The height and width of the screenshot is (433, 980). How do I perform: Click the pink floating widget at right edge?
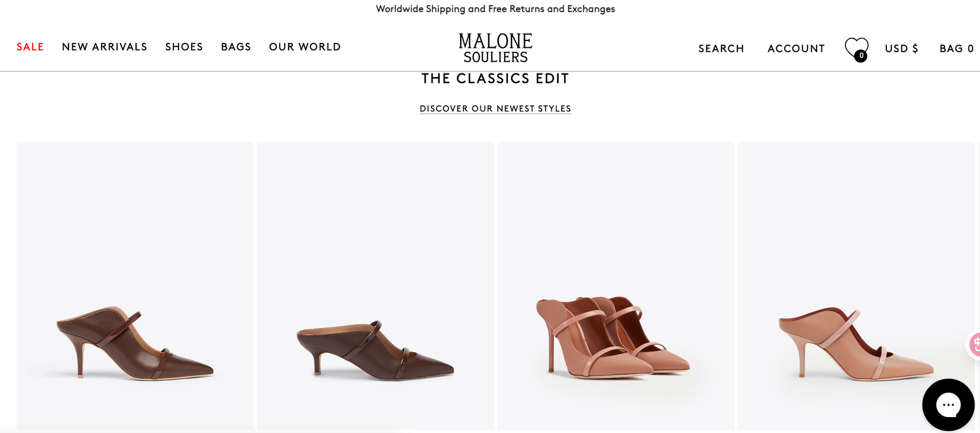[974, 344]
